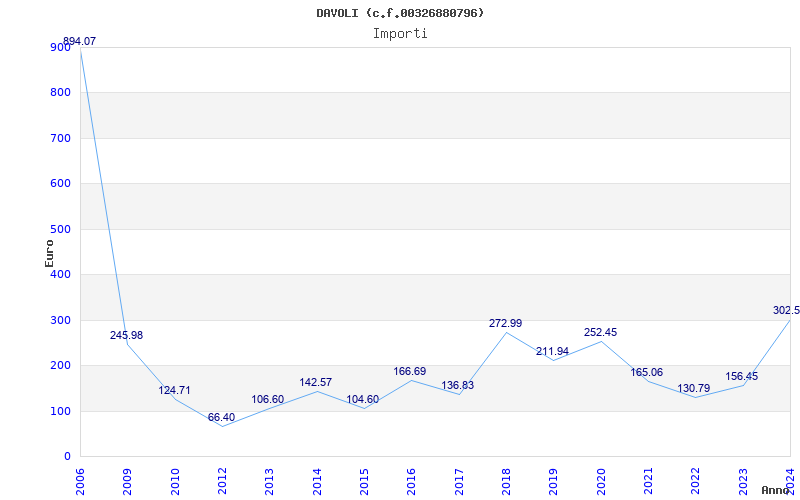Click the data label 136.83

(458, 385)
